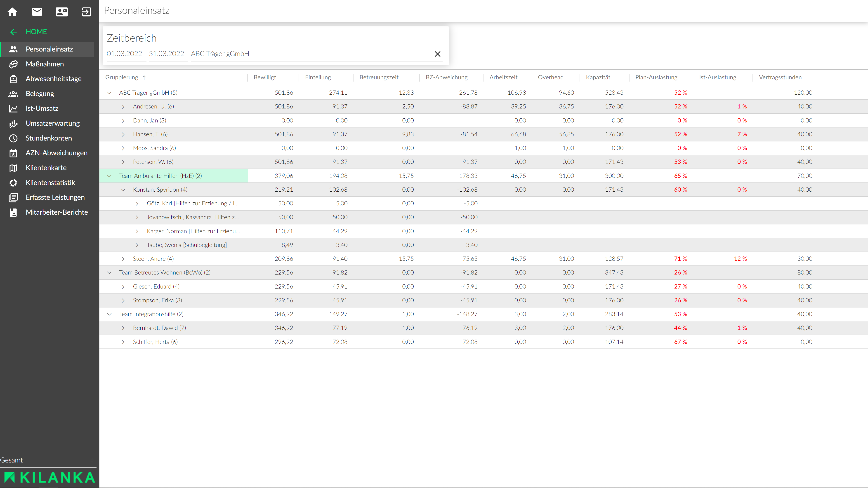Viewport: 868px width, 488px height.
Task: Expand the Steen, Andre row
Action: [123, 259]
